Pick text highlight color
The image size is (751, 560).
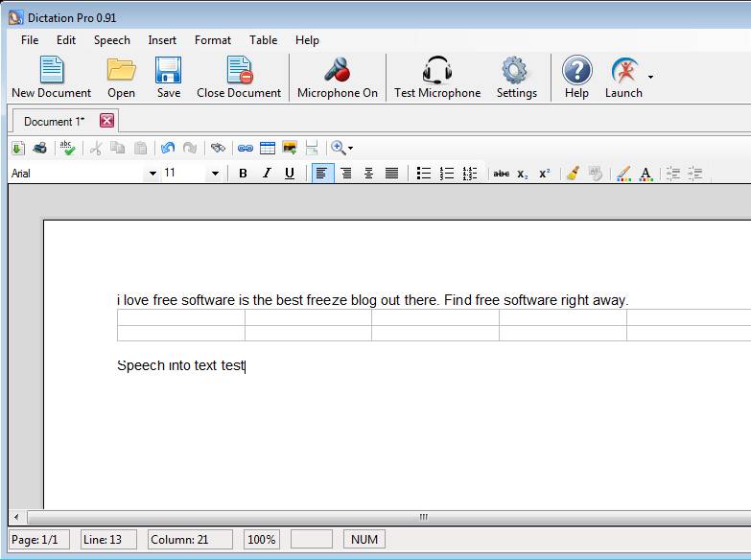(623, 174)
